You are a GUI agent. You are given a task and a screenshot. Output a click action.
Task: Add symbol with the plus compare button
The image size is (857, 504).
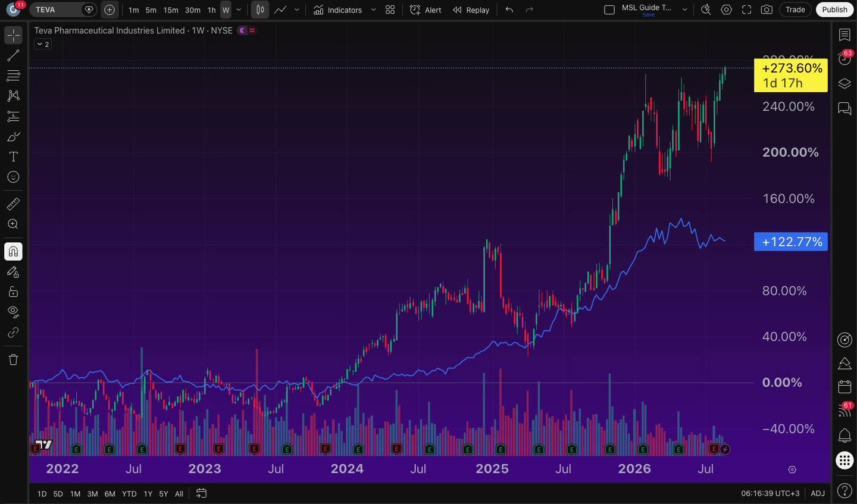[x=110, y=10]
